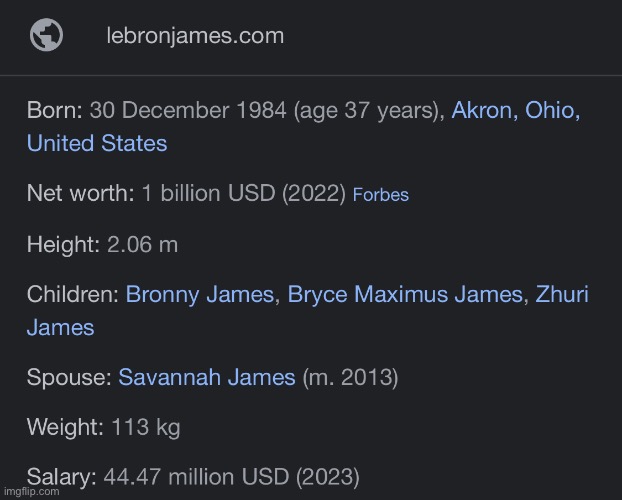This screenshot has width=622, height=500.
Task: Open the Akron birthplace link
Action: (483, 110)
